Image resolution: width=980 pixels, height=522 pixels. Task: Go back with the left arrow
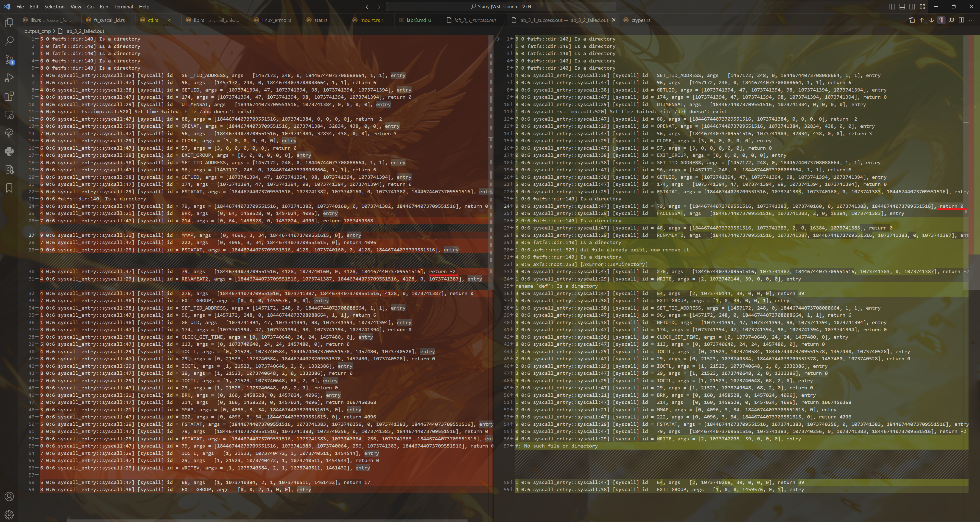pos(367,6)
